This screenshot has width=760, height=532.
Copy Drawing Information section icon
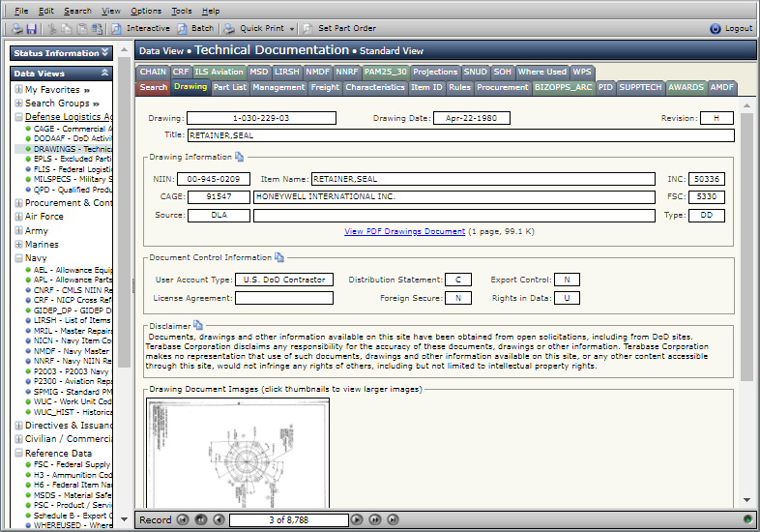(x=240, y=157)
